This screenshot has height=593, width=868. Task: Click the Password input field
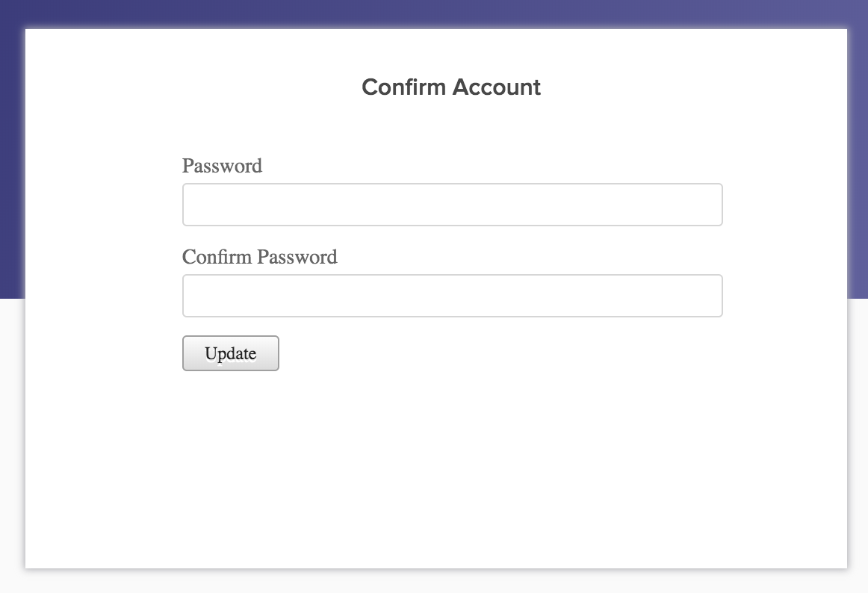(x=452, y=205)
